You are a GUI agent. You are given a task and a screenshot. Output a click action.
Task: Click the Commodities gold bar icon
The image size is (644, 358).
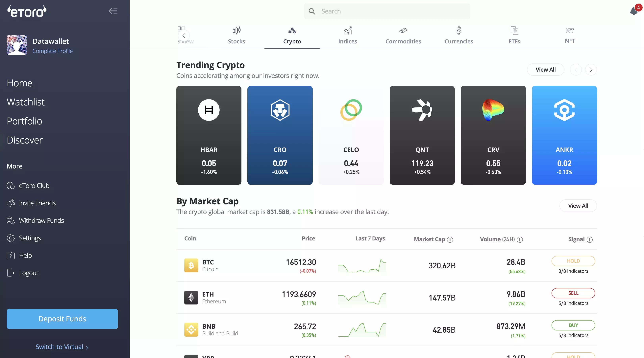pos(403,31)
